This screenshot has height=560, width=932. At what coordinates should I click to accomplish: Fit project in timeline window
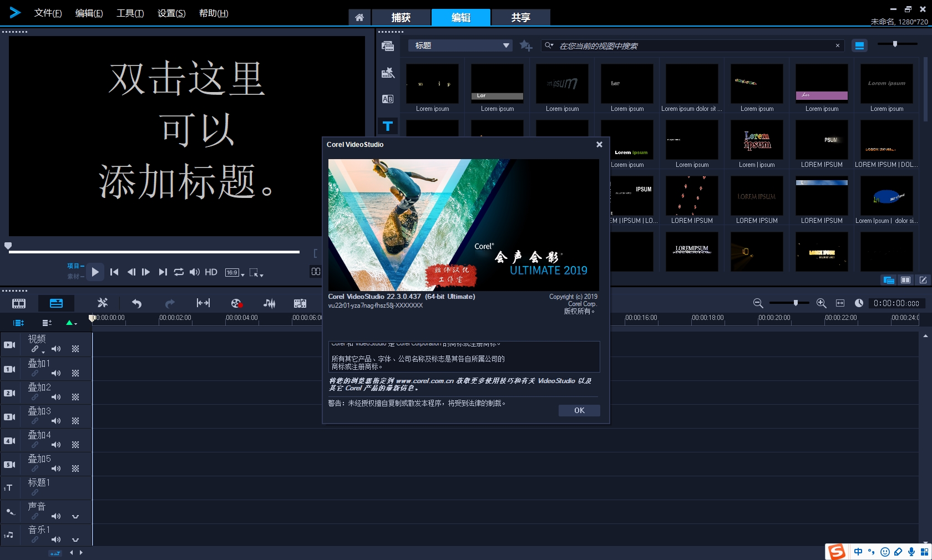pos(203,303)
